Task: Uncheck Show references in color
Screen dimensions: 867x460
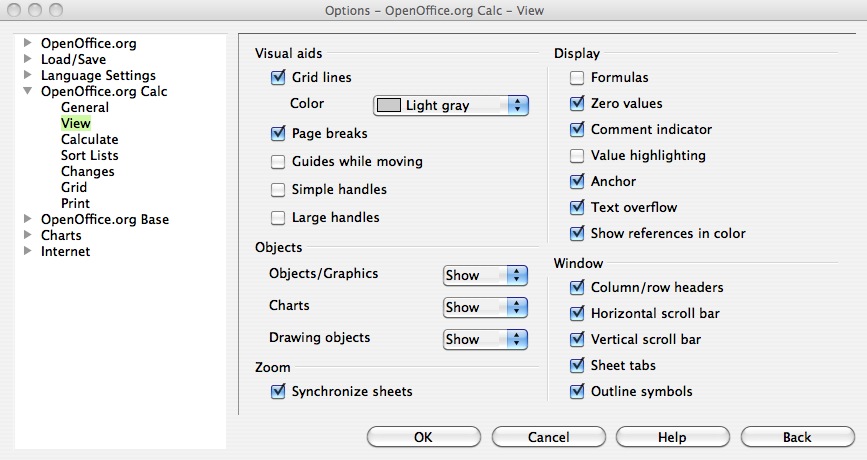Action: coord(577,233)
